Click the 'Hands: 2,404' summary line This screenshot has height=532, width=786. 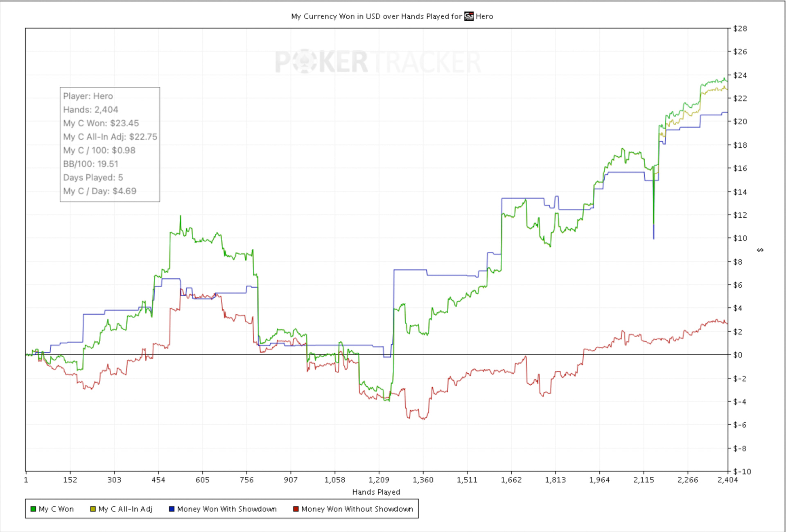click(90, 110)
